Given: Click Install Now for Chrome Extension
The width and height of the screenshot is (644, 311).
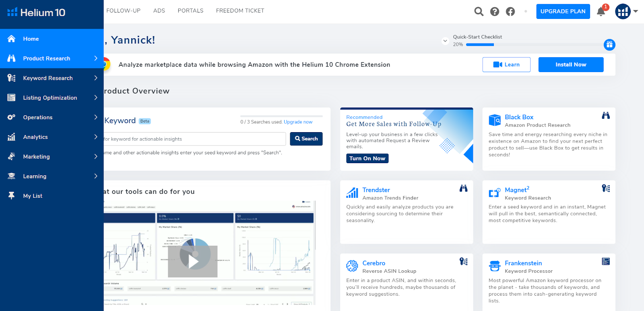Looking at the screenshot, I should pyautogui.click(x=571, y=64).
